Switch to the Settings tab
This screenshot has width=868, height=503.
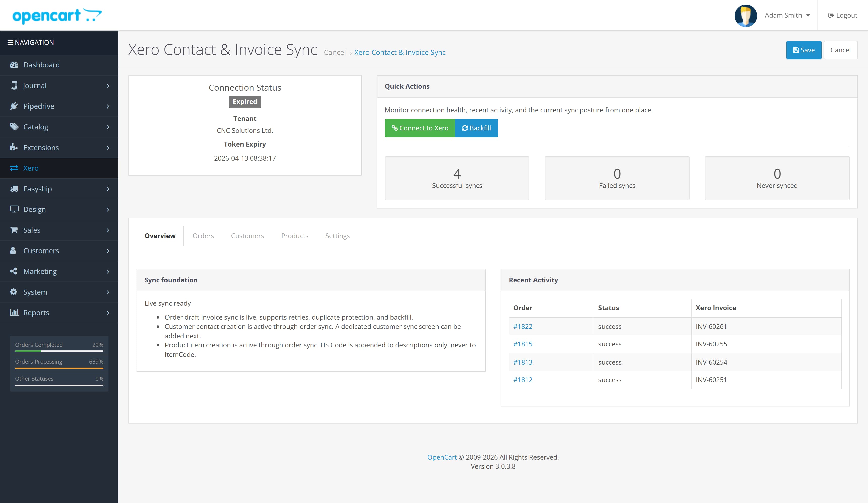pyautogui.click(x=337, y=236)
